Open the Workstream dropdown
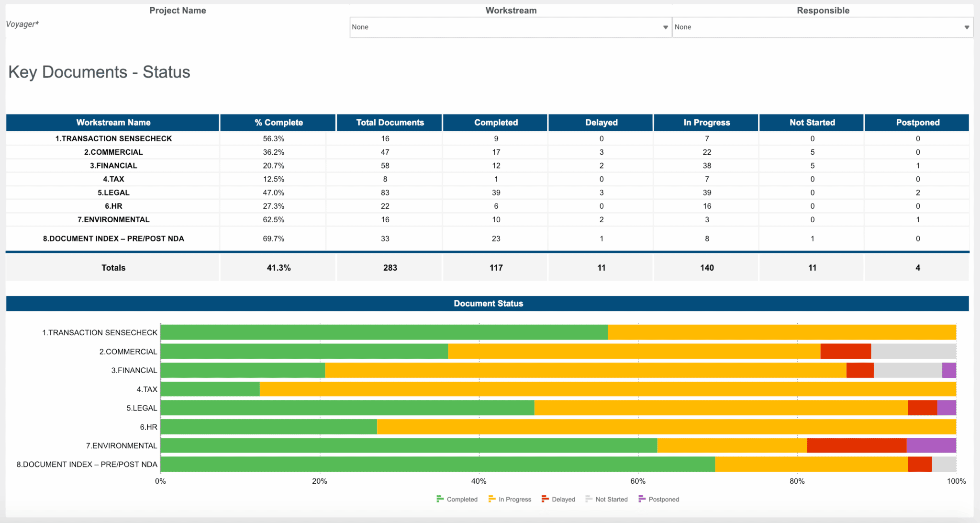The width and height of the screenshot is (980, 523). tap(511, 27)
